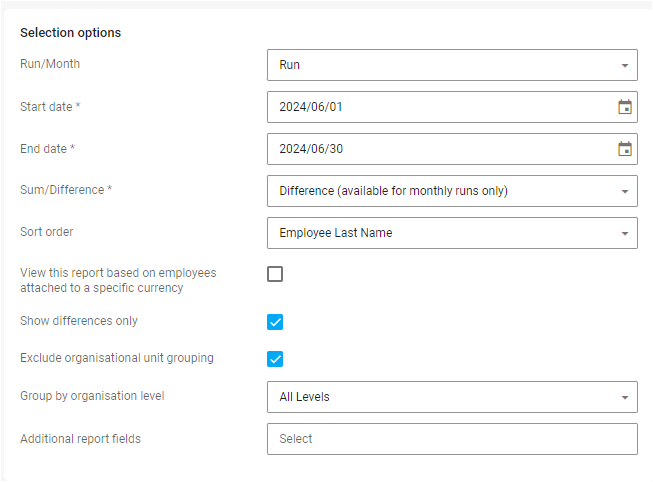Image resolution: width=653 pixels, height=482 pixels.
Task: Enable the specific currency employees checkbox
Action: (275, 274)
